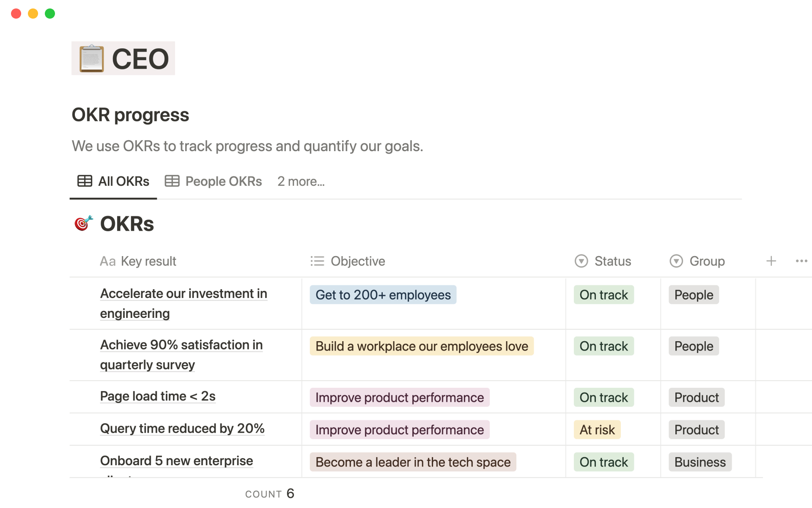The width and height of the screenshot is (812, 508).
Task: Click the plus icon to add column
Action: pos(771,261)
